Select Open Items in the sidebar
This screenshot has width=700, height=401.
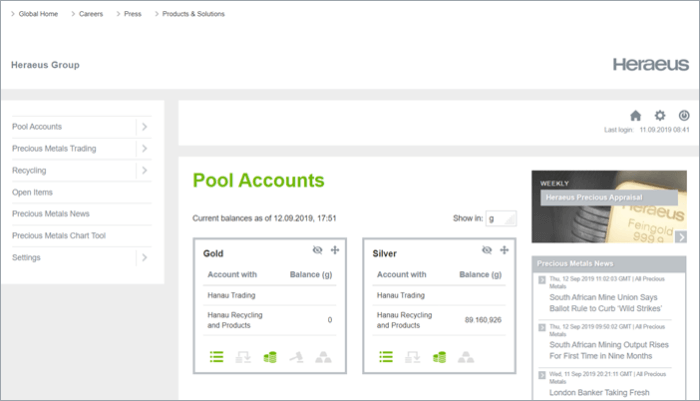tap(35, 192)
